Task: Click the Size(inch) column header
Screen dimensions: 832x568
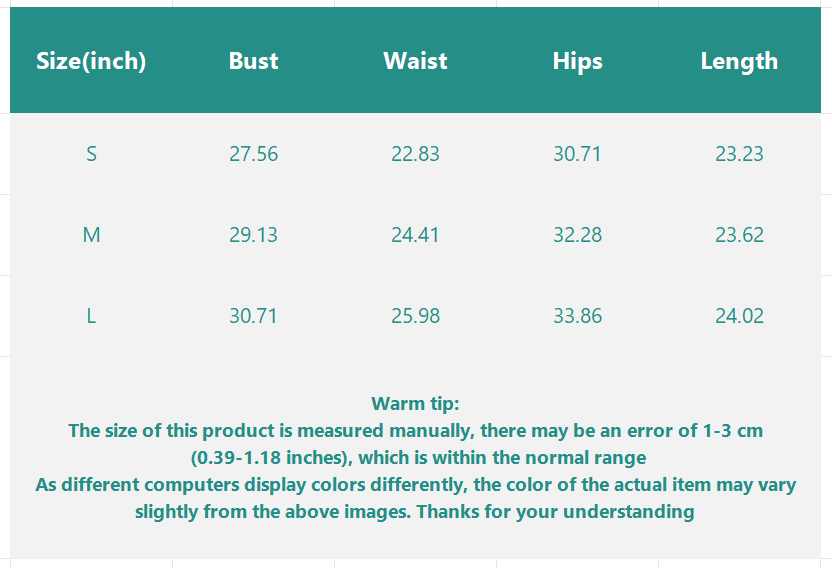Action: coord(91,61)
